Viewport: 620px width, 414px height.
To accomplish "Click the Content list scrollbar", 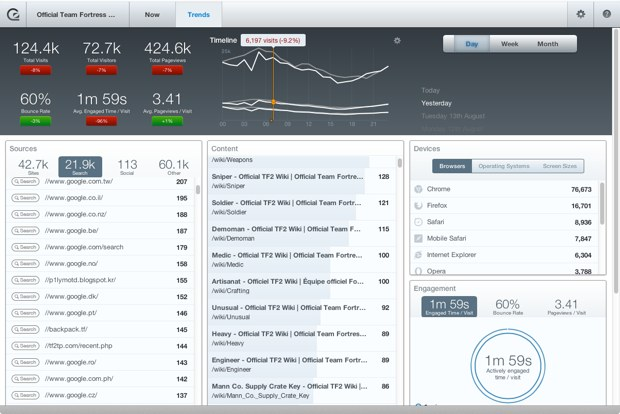I will click(x=400, y=163).
